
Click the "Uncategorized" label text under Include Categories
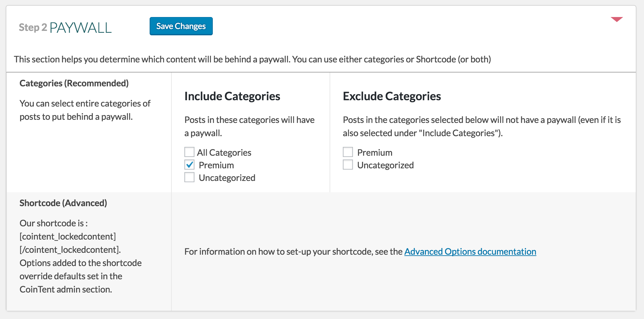point(227,178)
